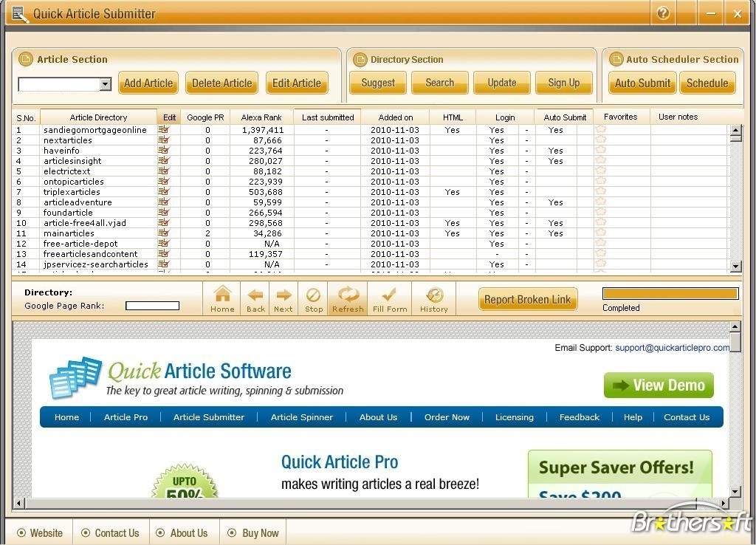
Task: Sort by Last submitted column header
Action: (x=328, y=117)
